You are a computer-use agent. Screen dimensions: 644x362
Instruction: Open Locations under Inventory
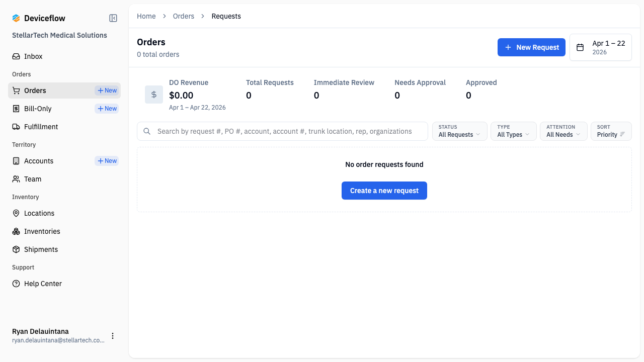pos(64,213)
